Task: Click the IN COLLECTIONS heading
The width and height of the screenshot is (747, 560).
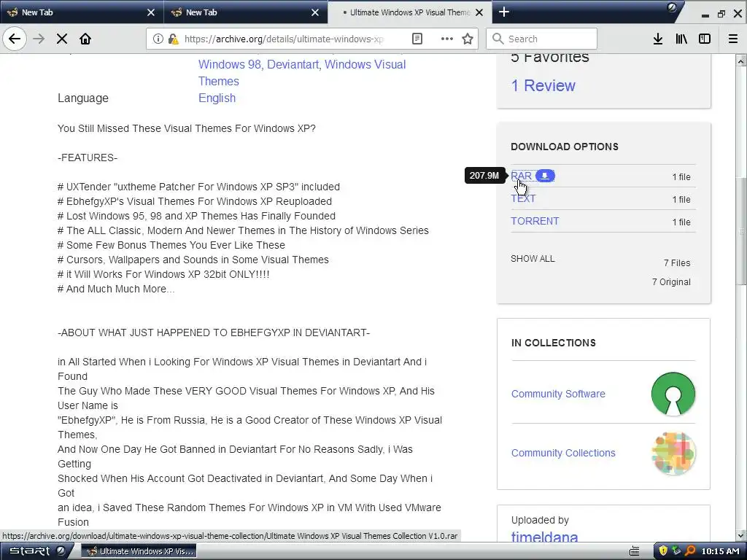Action: click(553, 343)
